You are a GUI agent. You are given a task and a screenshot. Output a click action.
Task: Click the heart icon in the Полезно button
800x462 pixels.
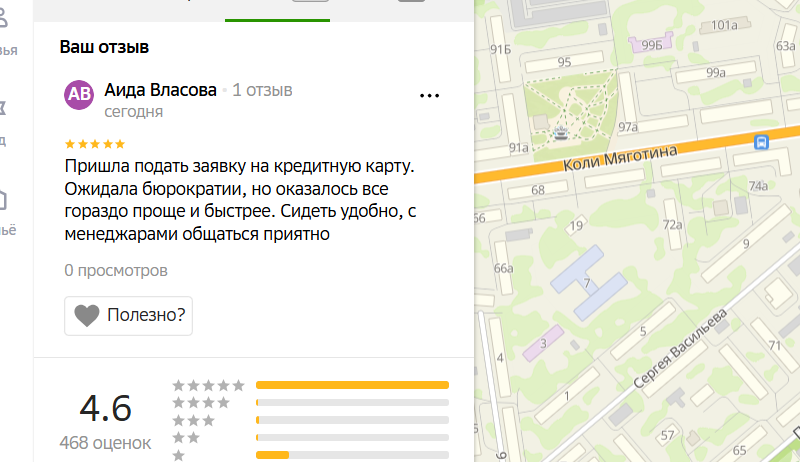87,315
